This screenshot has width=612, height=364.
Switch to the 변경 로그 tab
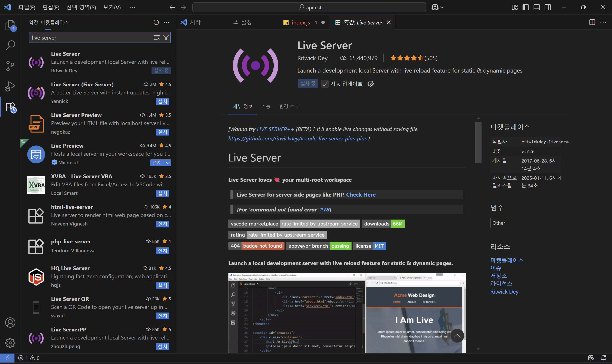pyautogui.click(x=289, y=106)
